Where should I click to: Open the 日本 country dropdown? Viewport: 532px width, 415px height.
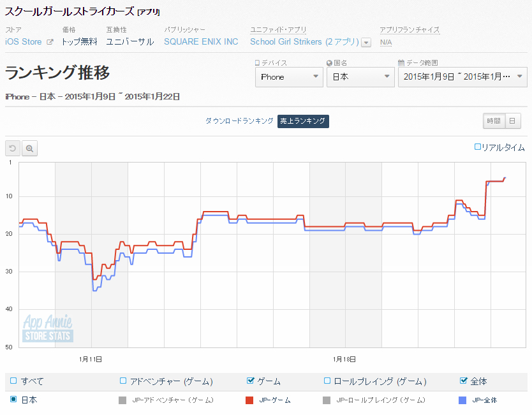[360, 77]
